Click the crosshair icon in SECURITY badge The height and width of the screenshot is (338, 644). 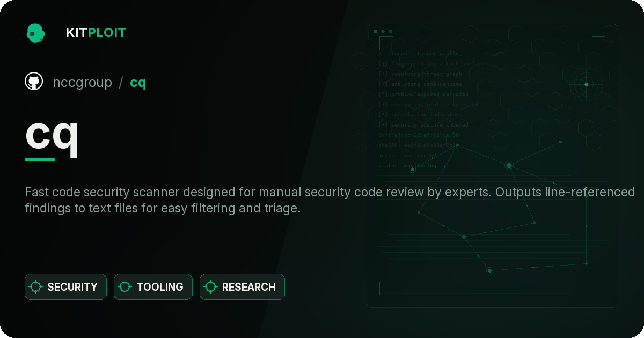(x=36, y=287)
